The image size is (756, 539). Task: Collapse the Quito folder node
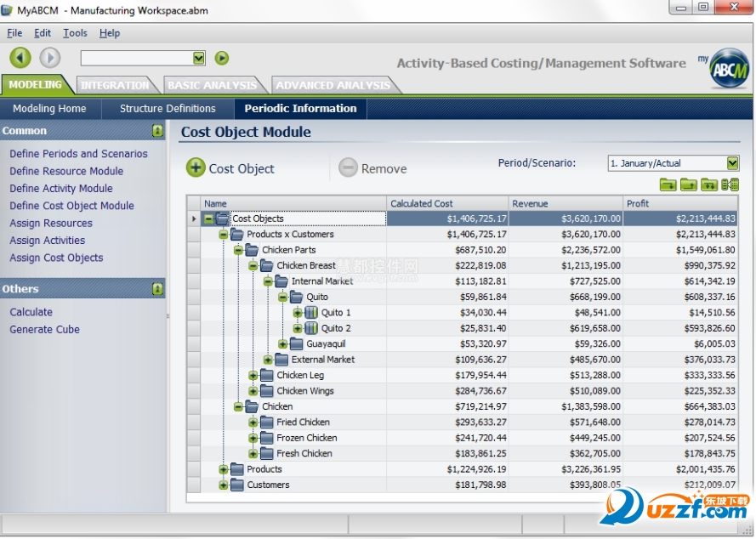click(x=283, y=297)
